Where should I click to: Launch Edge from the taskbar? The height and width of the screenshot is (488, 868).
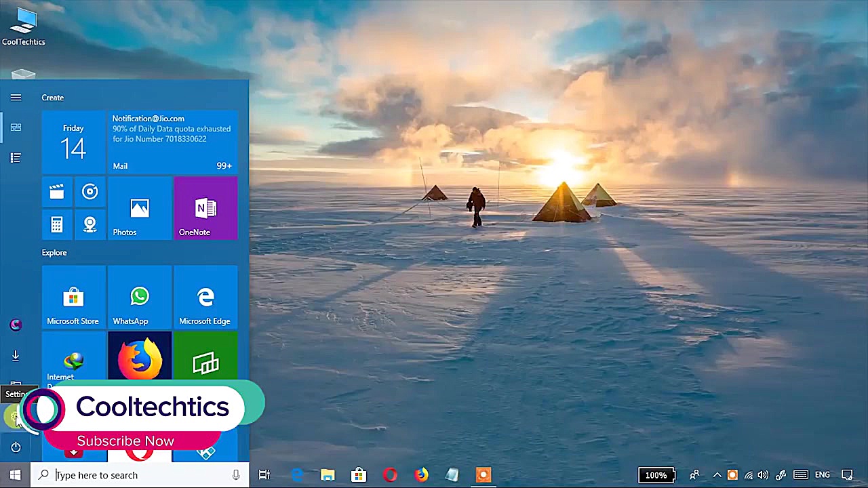(x=297, y=475)
